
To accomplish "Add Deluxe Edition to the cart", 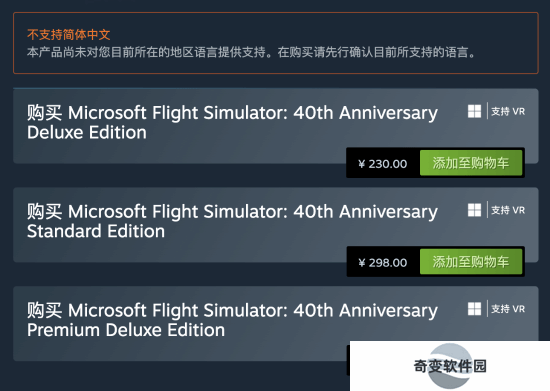I will pyautogui.click(x=471, y=163).
